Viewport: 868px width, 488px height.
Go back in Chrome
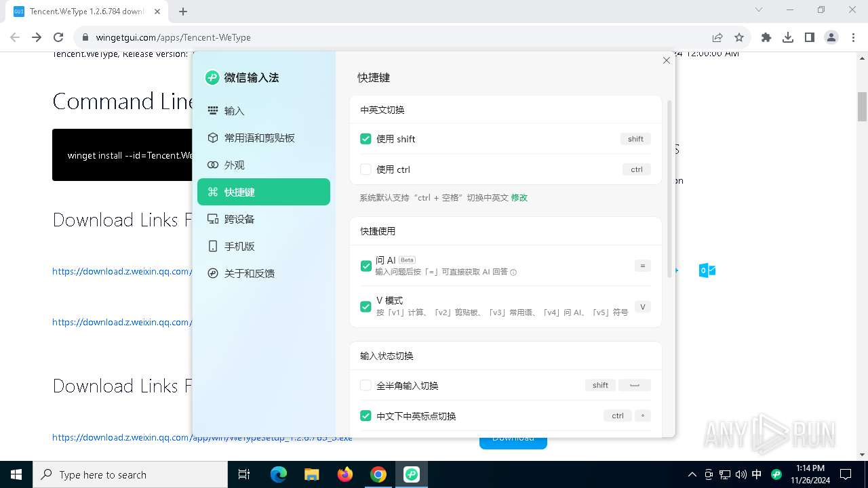point(15,37)
